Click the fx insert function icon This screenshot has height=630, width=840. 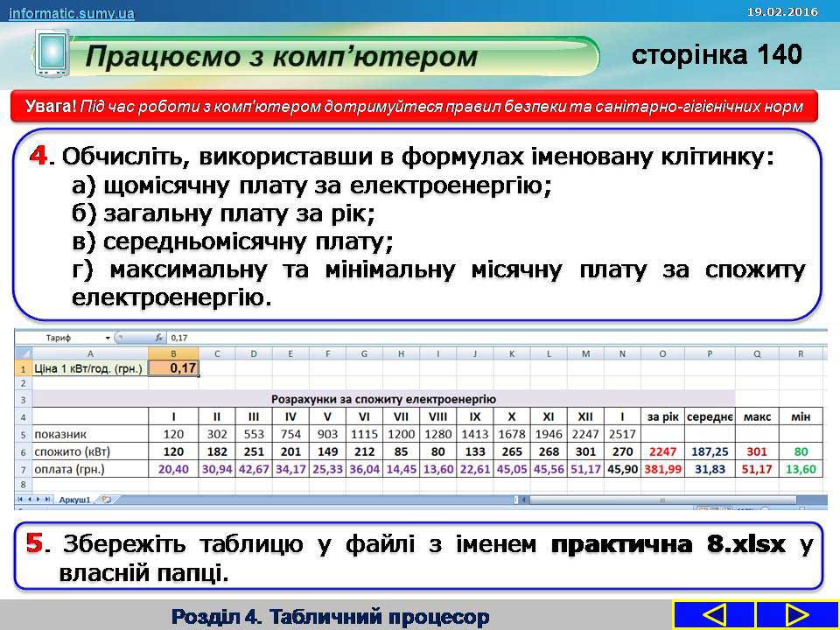[158, 337]
